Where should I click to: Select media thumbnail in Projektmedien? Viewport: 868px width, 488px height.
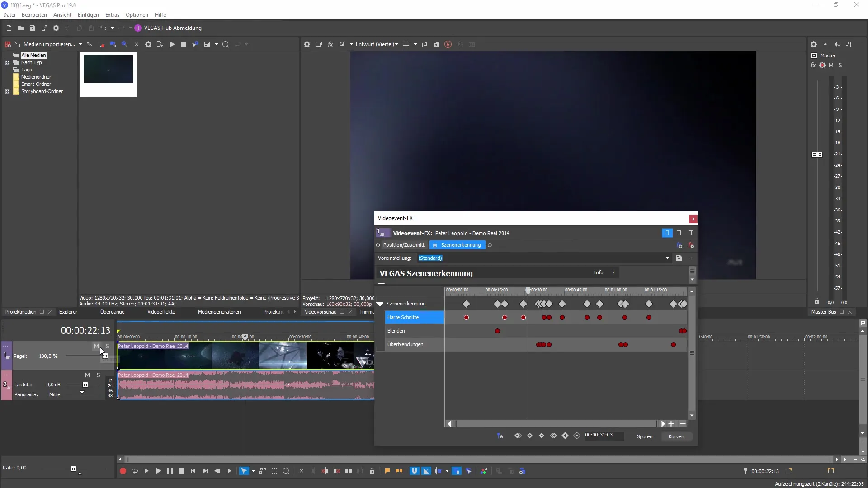[x=108, y=74]
